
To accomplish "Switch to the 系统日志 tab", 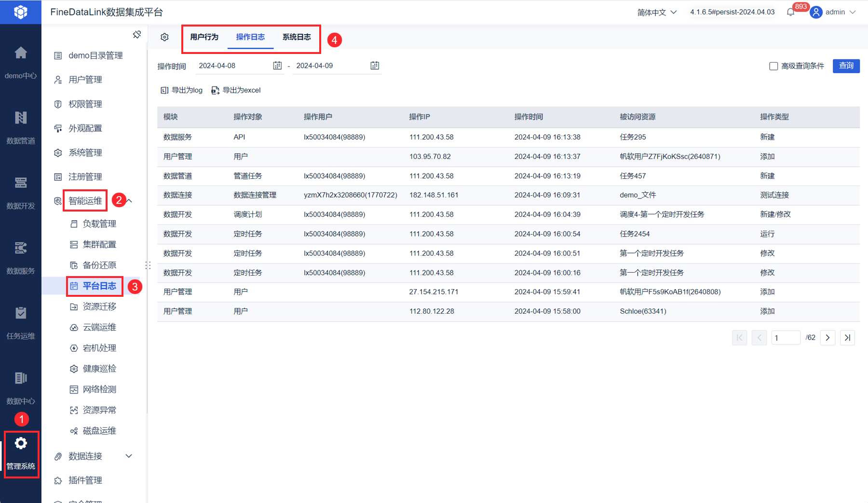I will pos(297,37).
